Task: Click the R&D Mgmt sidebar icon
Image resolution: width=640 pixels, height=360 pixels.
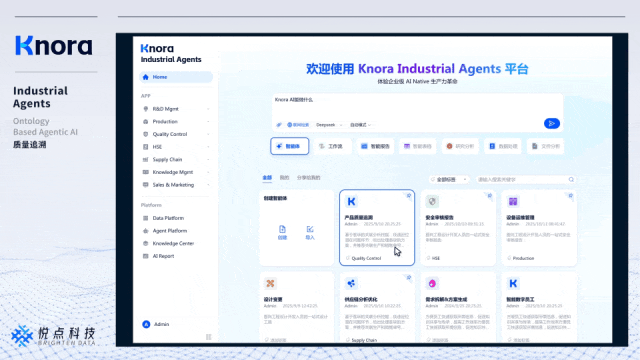Action: click(x=146, y=109)
